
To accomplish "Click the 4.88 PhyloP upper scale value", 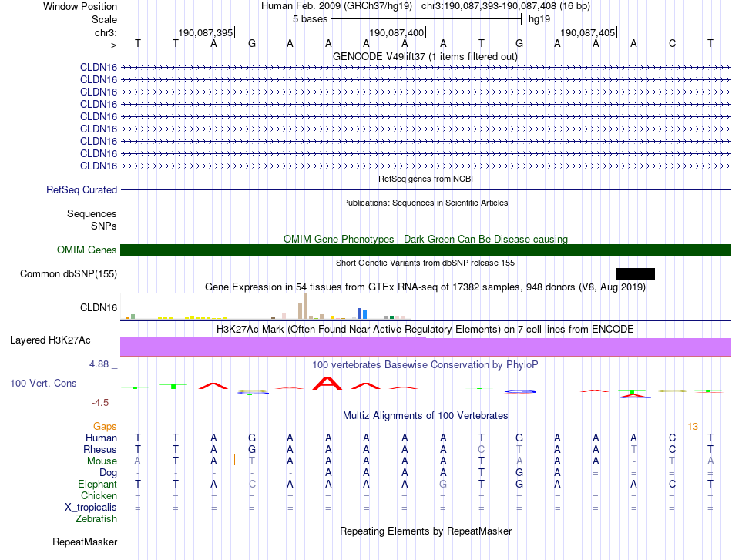I will [99, 364].
